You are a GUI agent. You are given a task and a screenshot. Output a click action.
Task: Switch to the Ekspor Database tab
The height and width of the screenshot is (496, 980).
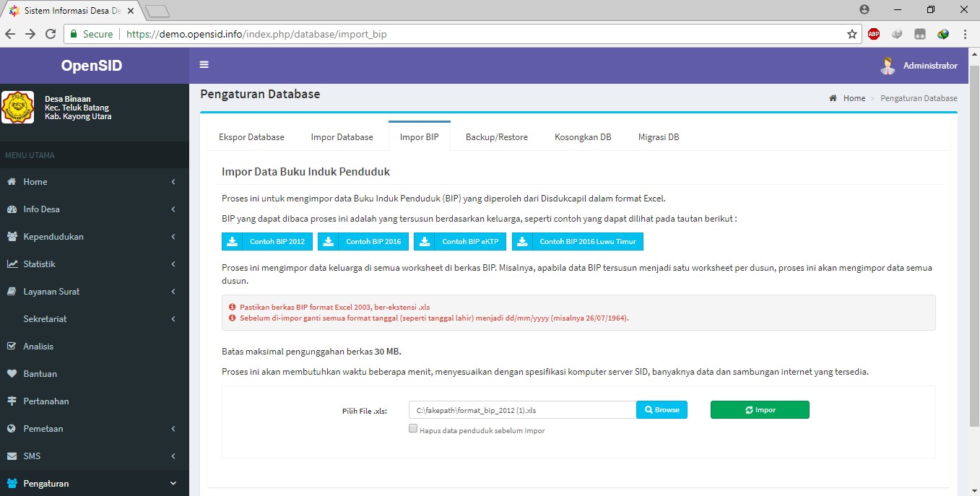(x=251, y=137)
